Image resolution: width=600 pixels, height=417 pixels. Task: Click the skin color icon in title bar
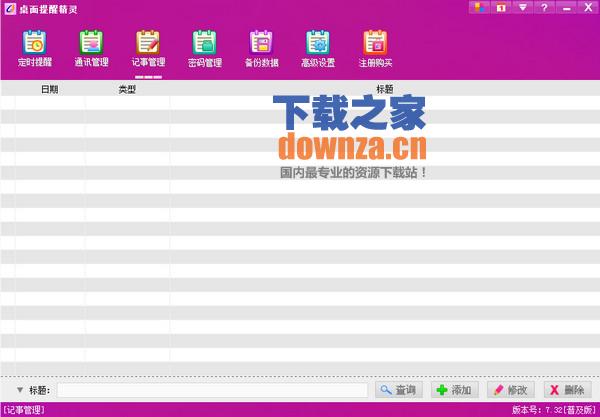coord(479,7)
